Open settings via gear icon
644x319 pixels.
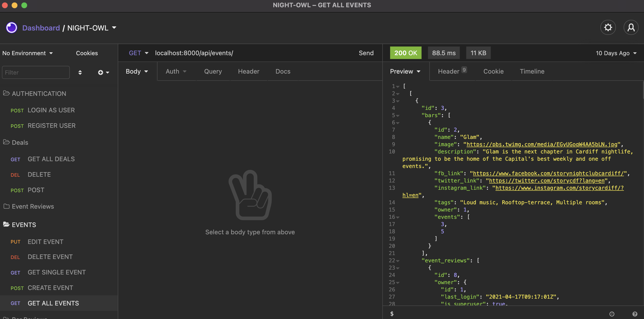(x=608, y=28)
